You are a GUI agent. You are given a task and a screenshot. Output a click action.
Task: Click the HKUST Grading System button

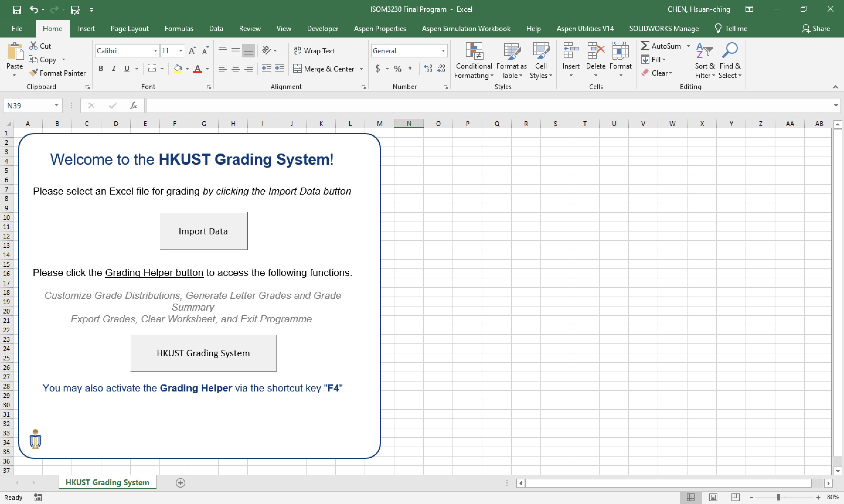tap(203, 353)
